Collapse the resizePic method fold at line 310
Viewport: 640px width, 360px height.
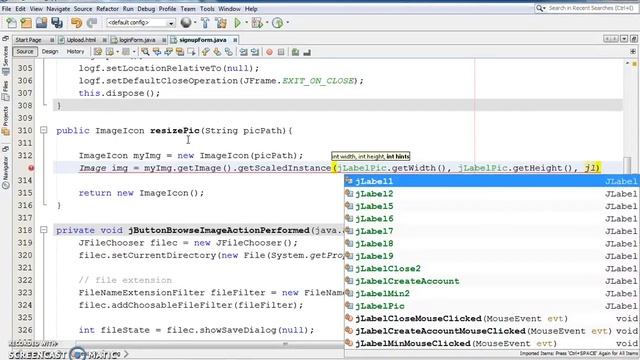(x=44, y=130)
